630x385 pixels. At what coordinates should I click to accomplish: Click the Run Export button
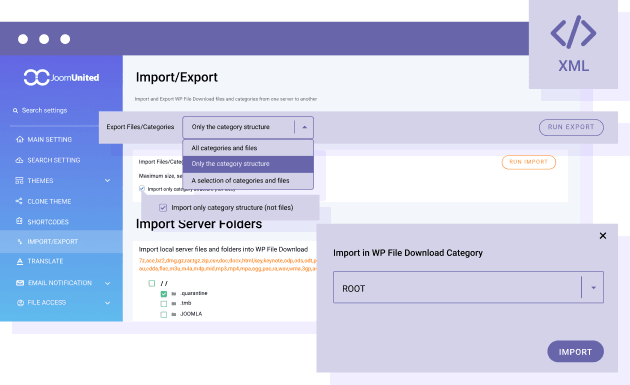coord(571,127)
